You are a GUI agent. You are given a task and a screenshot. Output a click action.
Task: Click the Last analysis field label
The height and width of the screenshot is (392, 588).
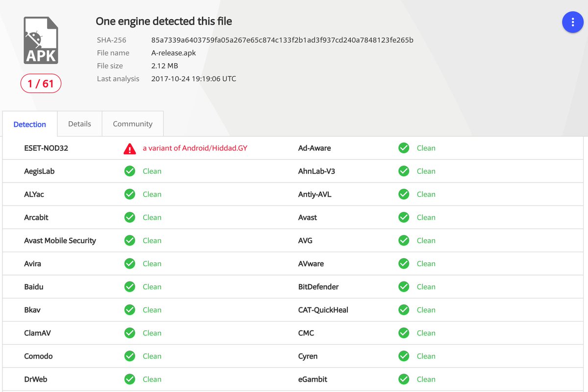pos(118,79)
